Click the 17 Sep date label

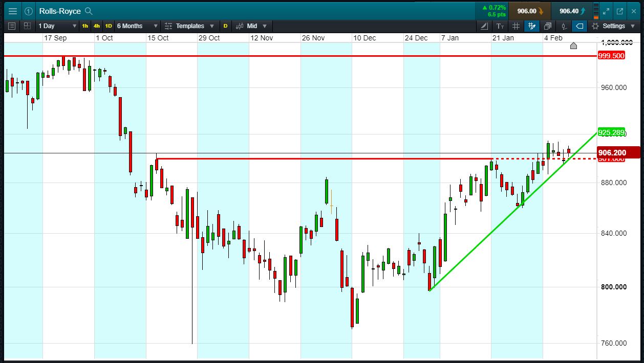55,38
